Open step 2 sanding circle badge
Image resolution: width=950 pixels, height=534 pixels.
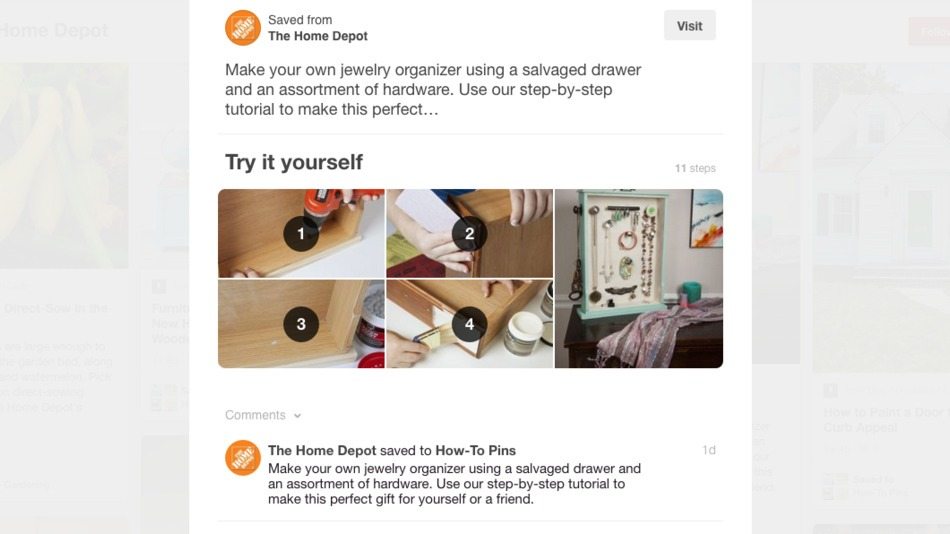click(469, 233)
